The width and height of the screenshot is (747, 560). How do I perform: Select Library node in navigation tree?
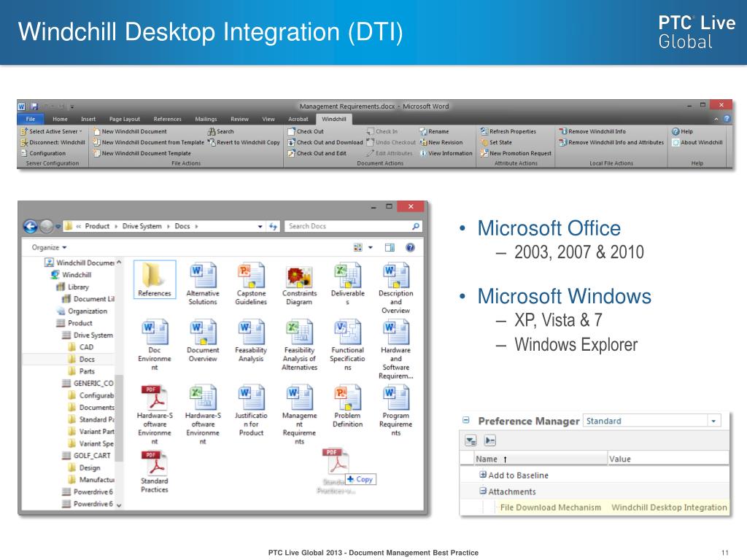(x=73, y=287)
